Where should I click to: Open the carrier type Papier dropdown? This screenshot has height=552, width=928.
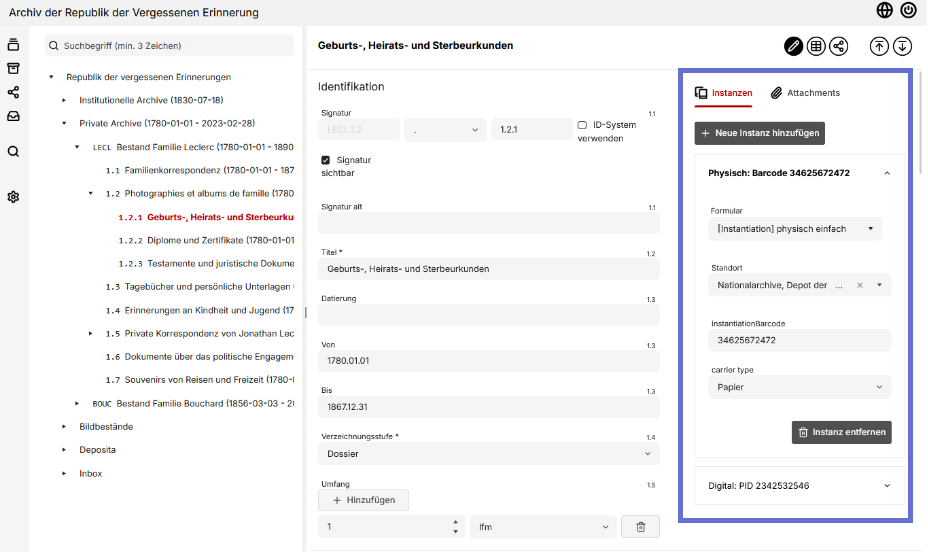[799, 387]
